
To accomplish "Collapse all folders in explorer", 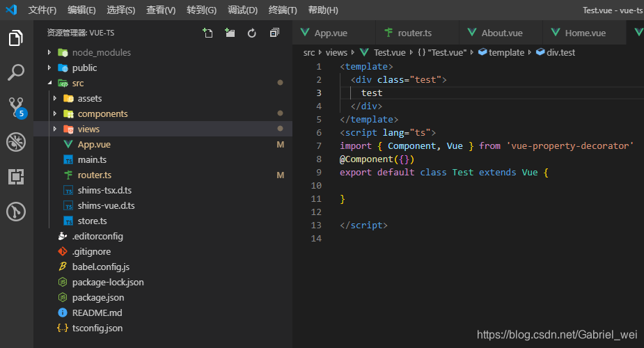I will pos(274,33).
